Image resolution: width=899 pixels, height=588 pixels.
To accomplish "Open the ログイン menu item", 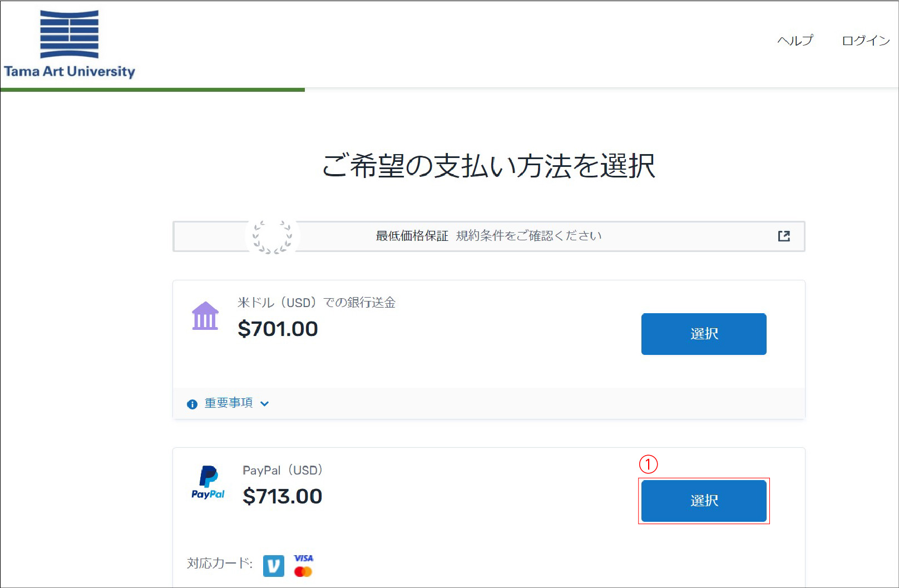I will [x=866, y=41].
